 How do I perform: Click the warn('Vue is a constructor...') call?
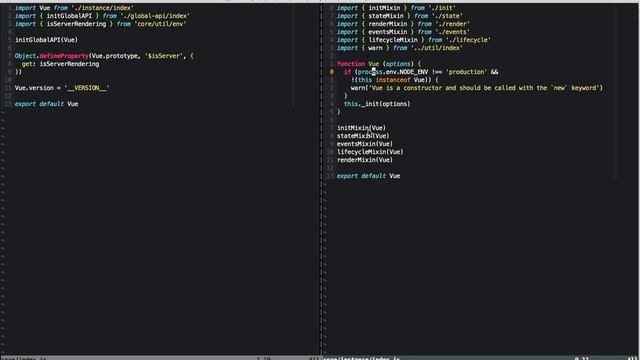[476, 88]
